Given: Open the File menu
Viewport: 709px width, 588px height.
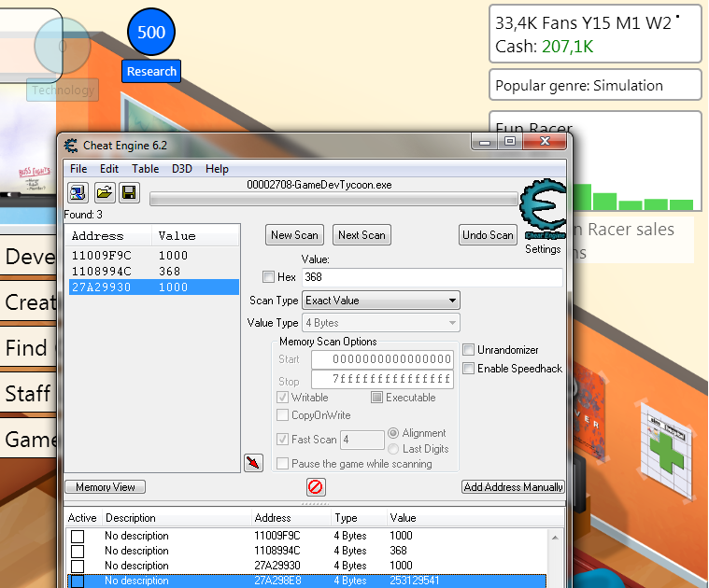Looking at the screenshot, I should (x=78, y=169).
